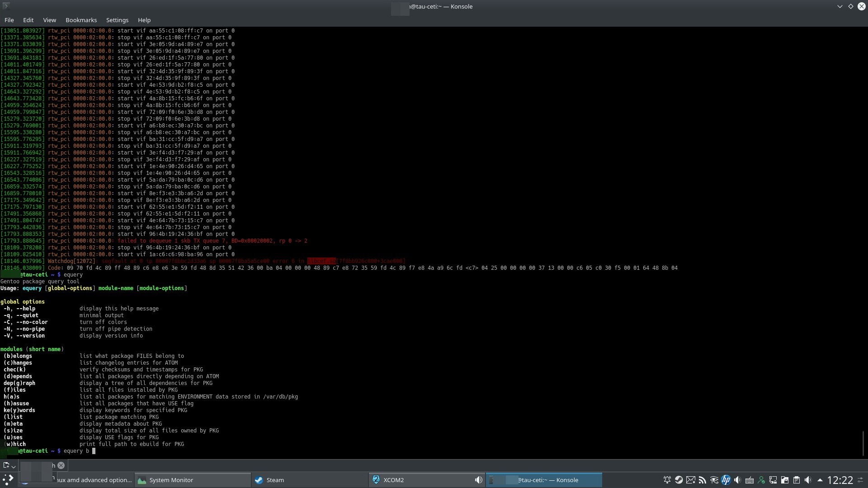Click the green user status tray icon

click(x=761, y=480)
